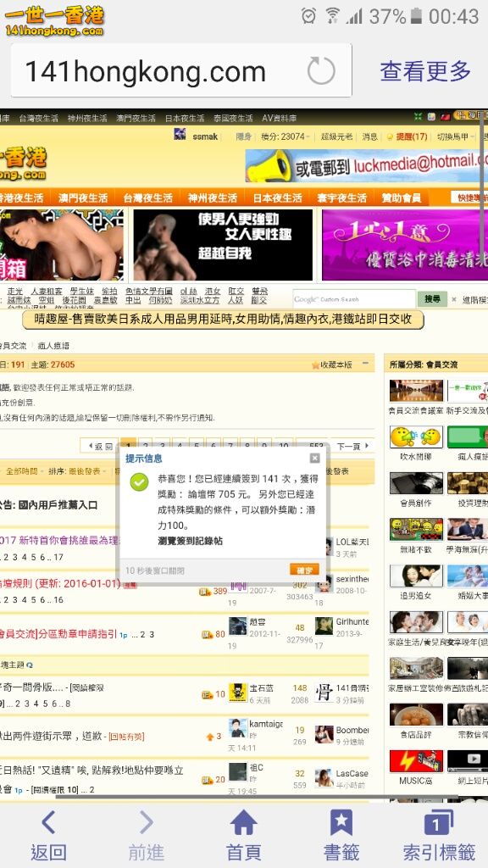Go to page 6 in pagination
This screenshot has width=488, height=868.
(213, 446)
